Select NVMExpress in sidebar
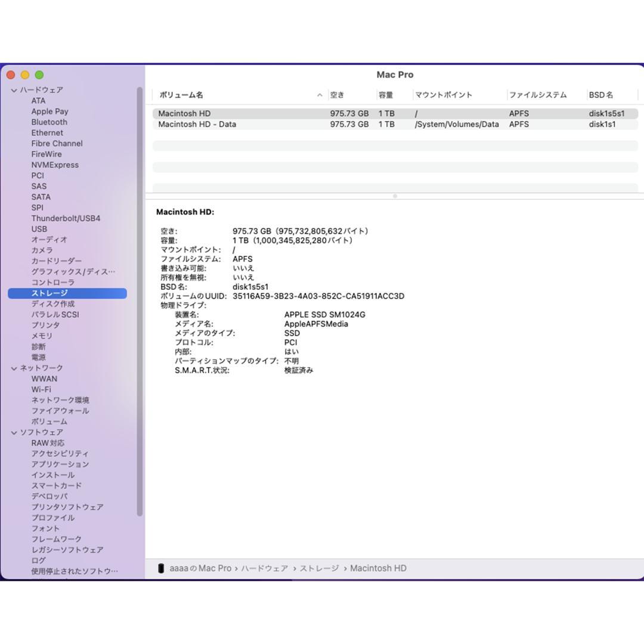 pos(55,165)
